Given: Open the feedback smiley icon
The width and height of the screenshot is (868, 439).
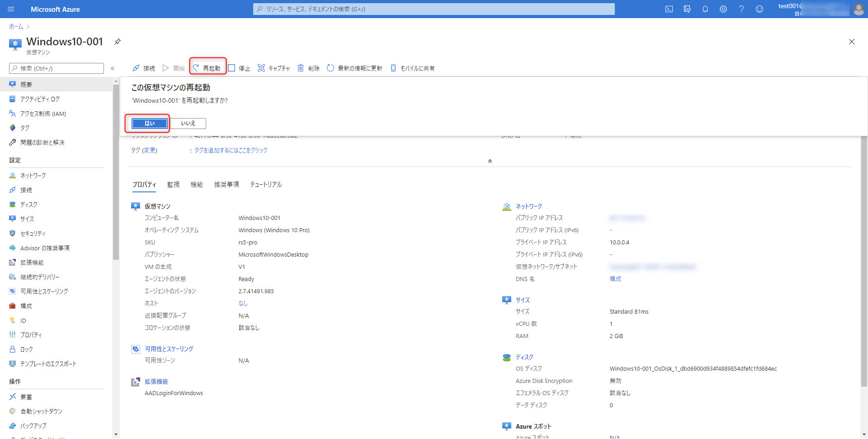Looking at the screenshot, I should [x=759, y=9].
